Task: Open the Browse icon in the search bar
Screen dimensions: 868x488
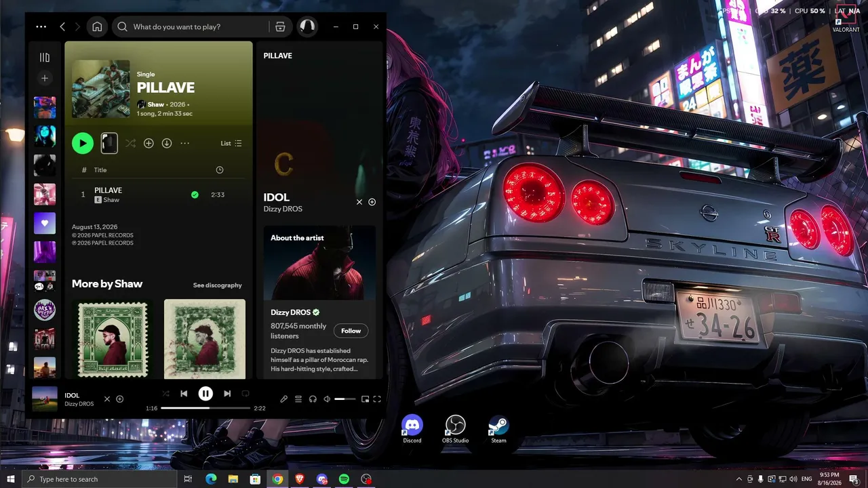Action: (x=280, y=26)
